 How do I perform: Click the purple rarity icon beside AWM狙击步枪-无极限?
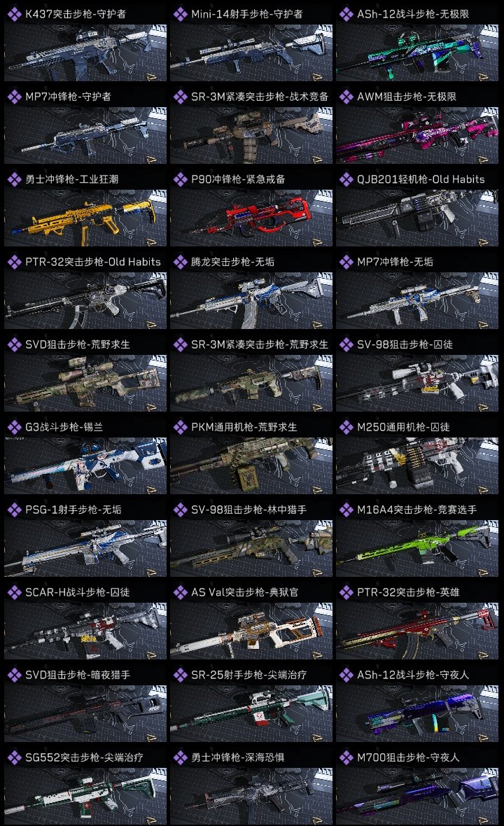pos(346,97)
